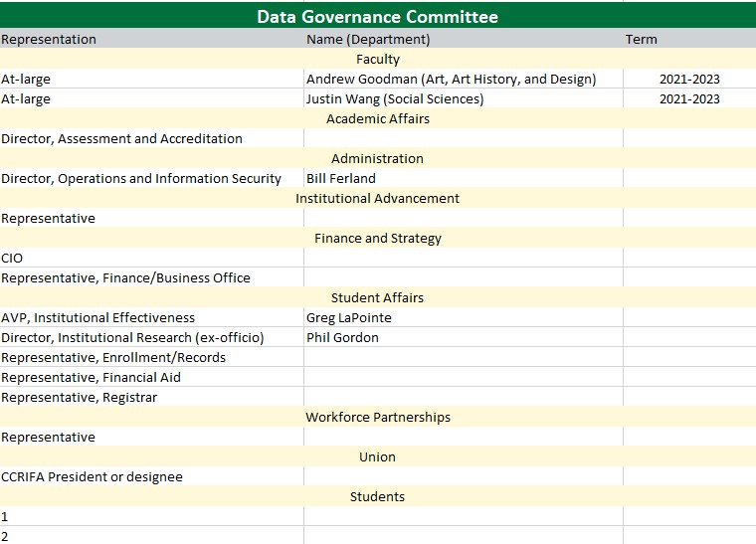Select the Representation column header
The height and width of the screenshot is (544, 756).
(x=49, y=40)
